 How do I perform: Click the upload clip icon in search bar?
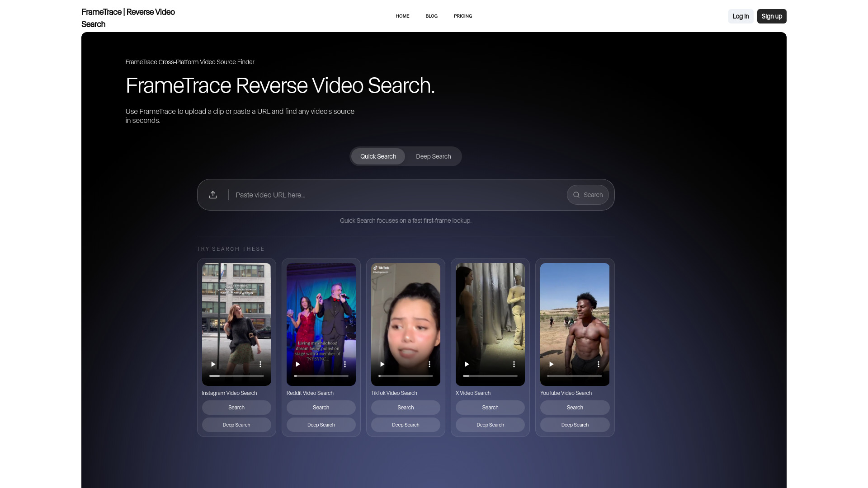(x=212, y=194)
